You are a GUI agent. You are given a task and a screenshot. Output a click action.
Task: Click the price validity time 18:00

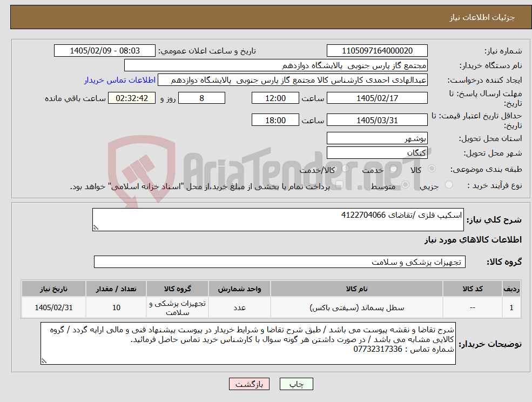click(275, 120)
